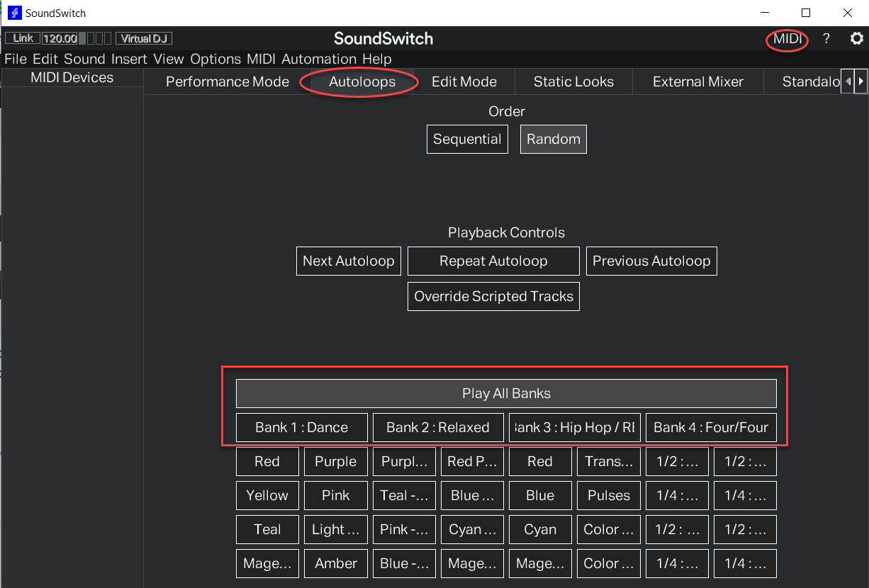Select Bank 1 : Dance
This screenshot has width=869, height=588.
tap(302, 427)
